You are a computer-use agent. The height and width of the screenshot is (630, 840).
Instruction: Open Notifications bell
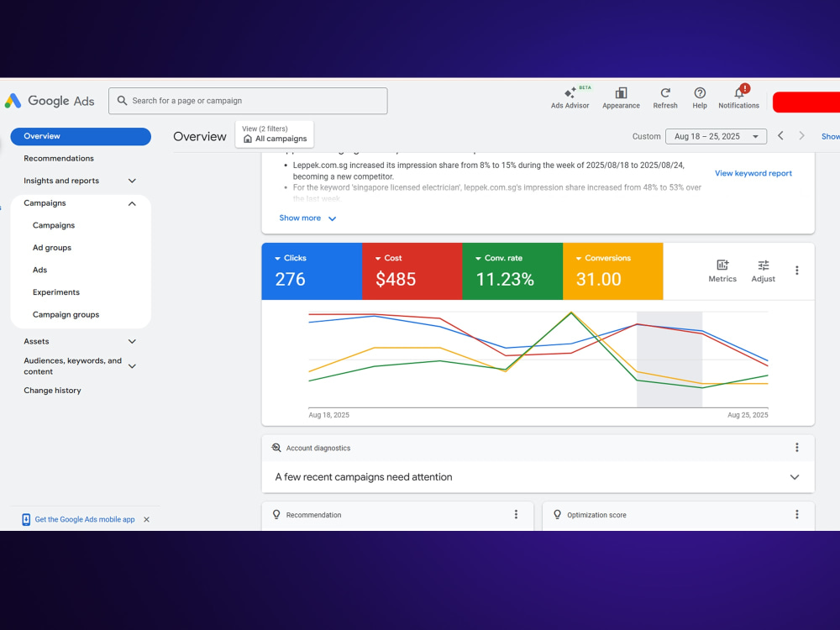pos(738,98)
